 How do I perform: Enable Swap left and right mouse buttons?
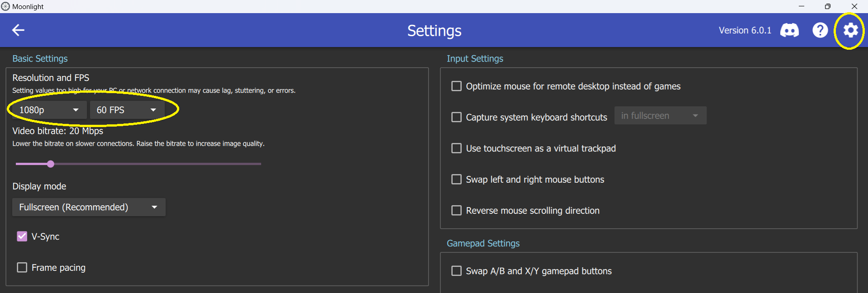[x=457, y=180]
